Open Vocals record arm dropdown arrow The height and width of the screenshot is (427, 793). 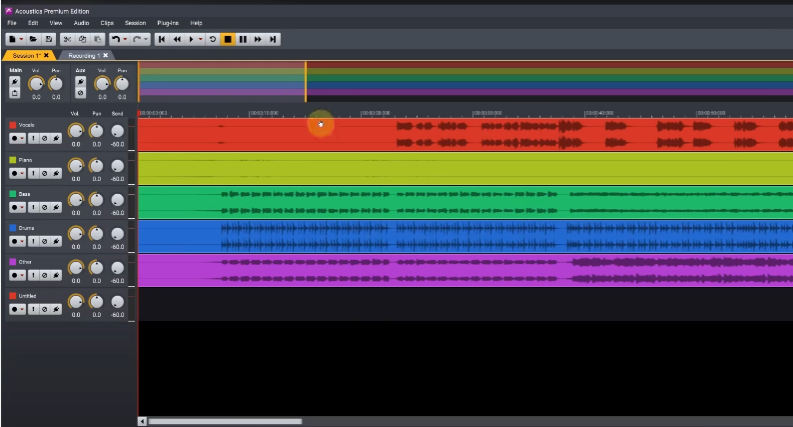(x=22, y=139)
